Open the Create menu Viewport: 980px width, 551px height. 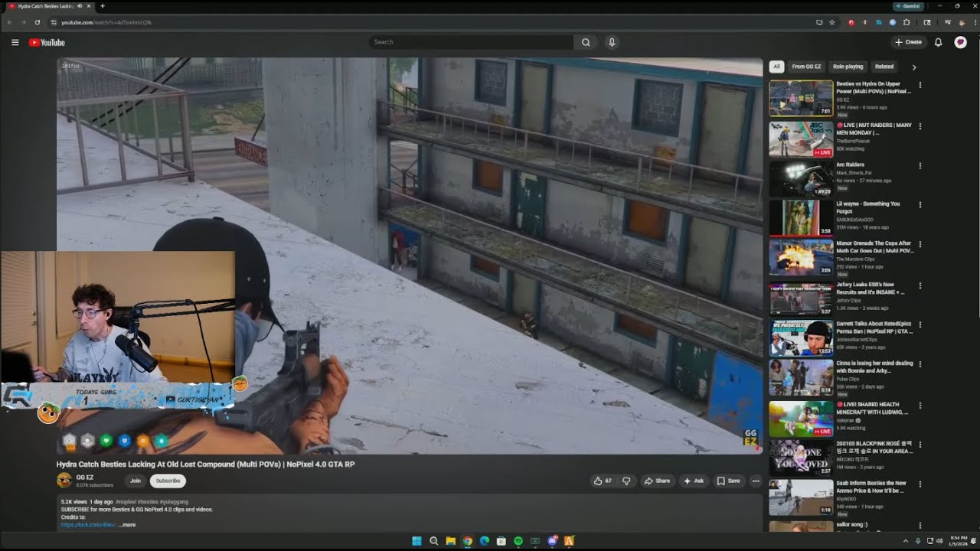tap(908, 42)
